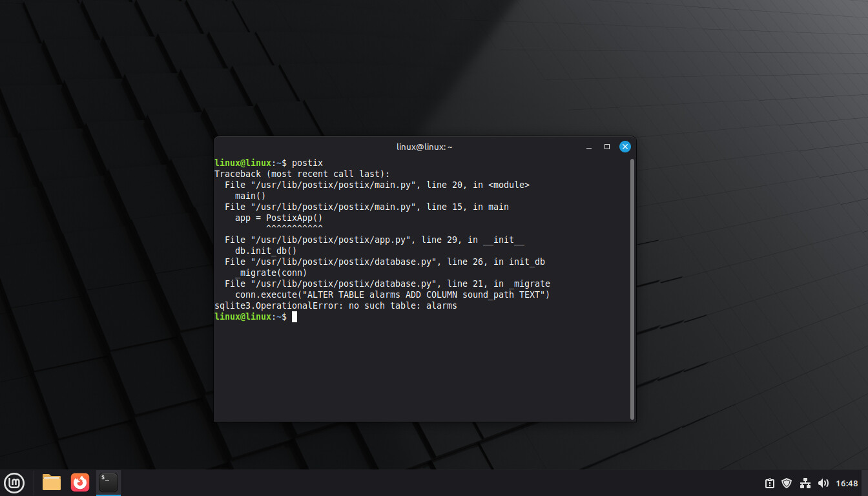Open Firefox browser from the taskbar
The width and height of the screenshot is (868, 496).
point(80,482)
